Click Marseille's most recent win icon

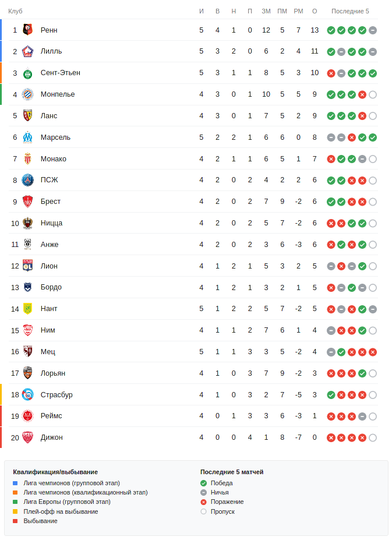tap(373, 137)
